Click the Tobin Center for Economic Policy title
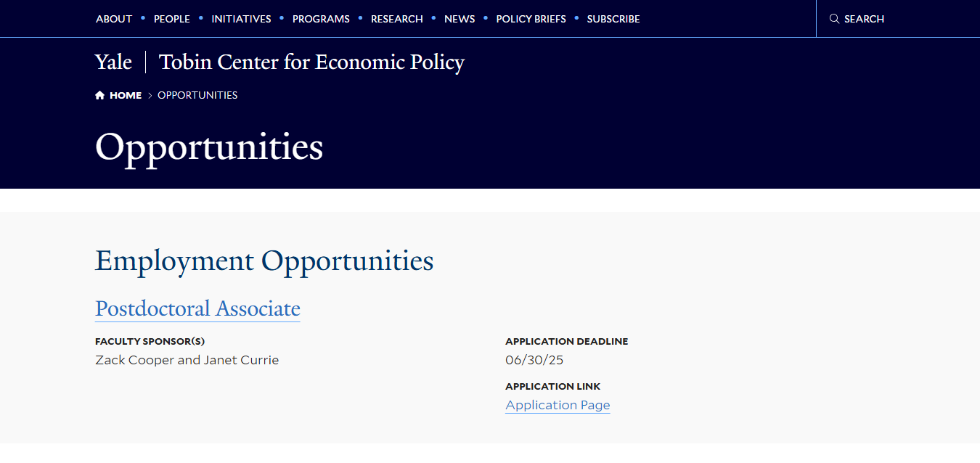The image size is (980, 463). (x=311, y=62)
